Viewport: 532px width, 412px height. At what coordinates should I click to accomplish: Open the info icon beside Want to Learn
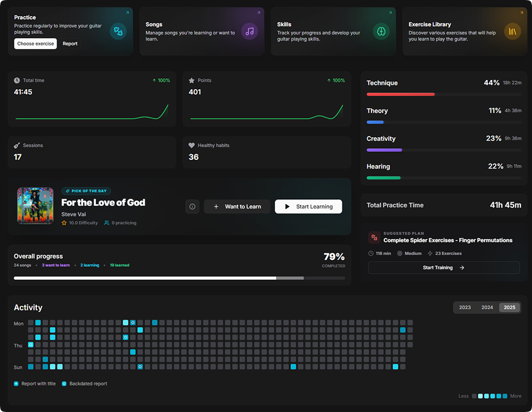(x=192, y=207)
